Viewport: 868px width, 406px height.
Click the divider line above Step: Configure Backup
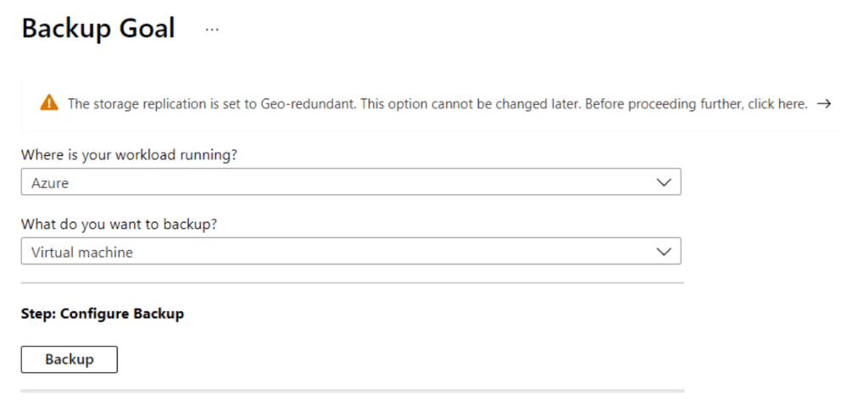[x=352, y=283]
